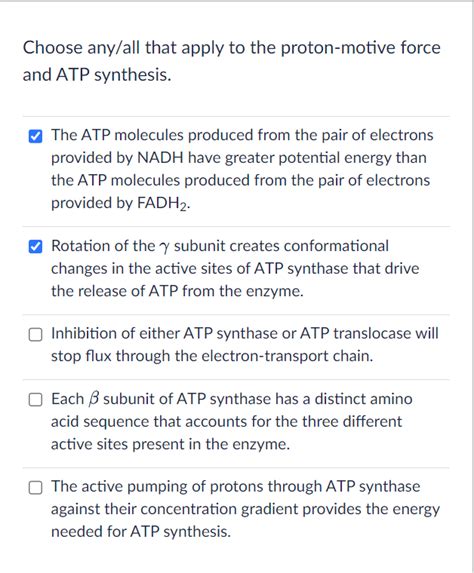Uncheck the NADH versus FADH2 potential energy option

pos(35,137)
